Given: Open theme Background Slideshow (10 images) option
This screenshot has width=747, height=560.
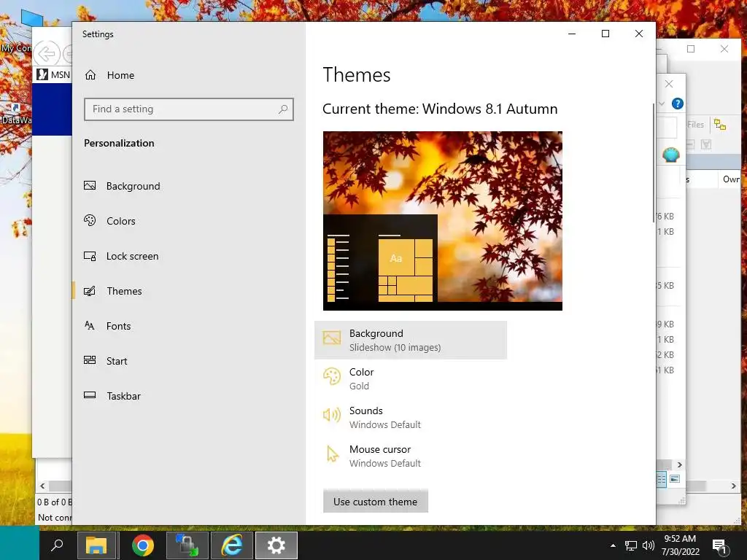Looking at the screenshot, I should (411, 340).
